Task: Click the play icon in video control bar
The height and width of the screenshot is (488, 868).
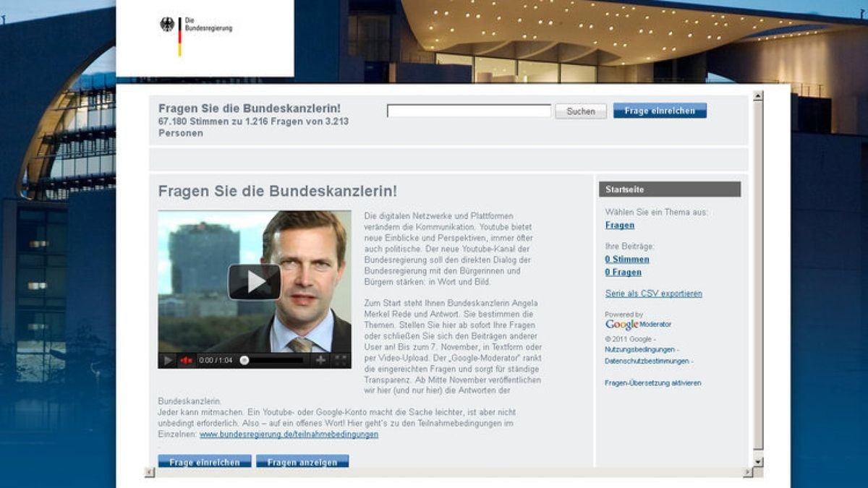Action: [x=167, y=359]
